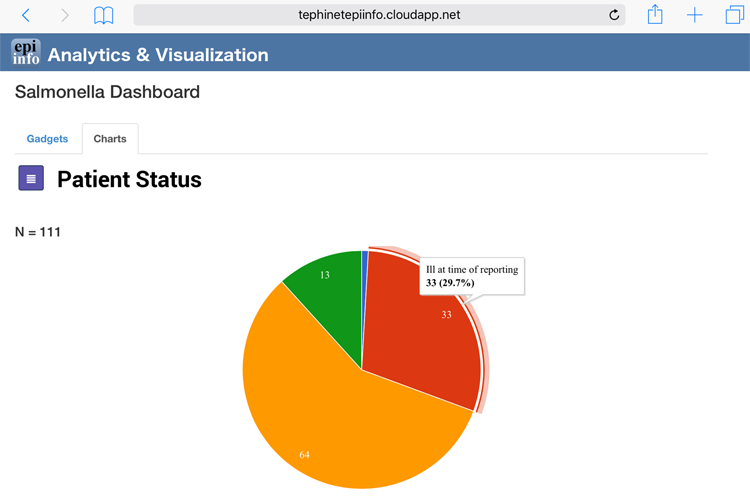Switch to the Gadgets tab
Screen dimensions: 750x504
tap(47, 139)
